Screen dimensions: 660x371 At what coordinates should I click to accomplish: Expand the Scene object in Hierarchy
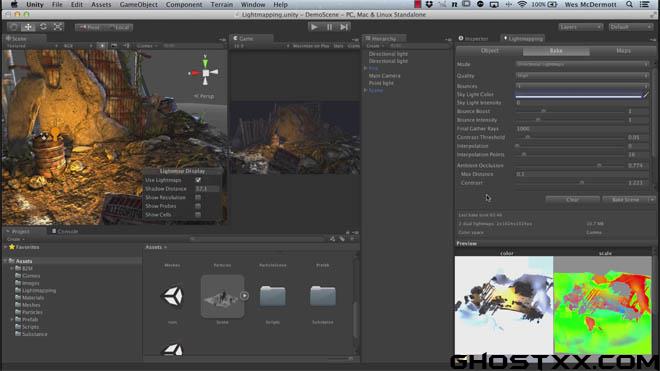pyautogui.click(x=365, y=90)
